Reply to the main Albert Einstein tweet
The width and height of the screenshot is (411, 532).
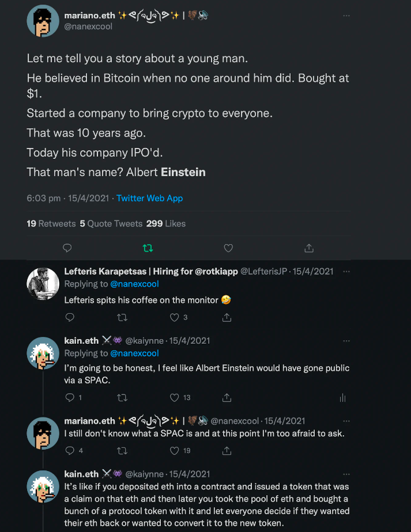67,248
